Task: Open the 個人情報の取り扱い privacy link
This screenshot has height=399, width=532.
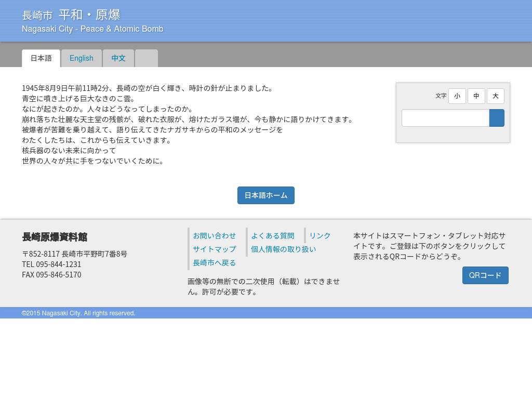Action: [283, 249]
